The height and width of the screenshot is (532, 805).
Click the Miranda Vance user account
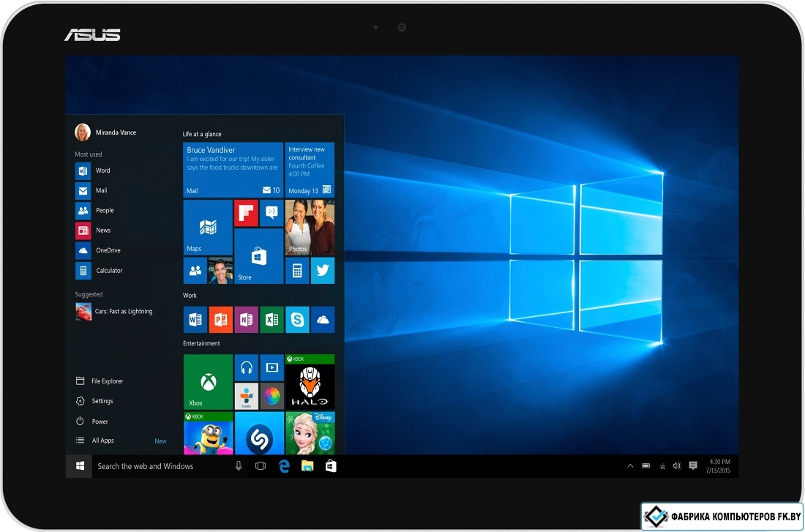(x=106, y=132)
